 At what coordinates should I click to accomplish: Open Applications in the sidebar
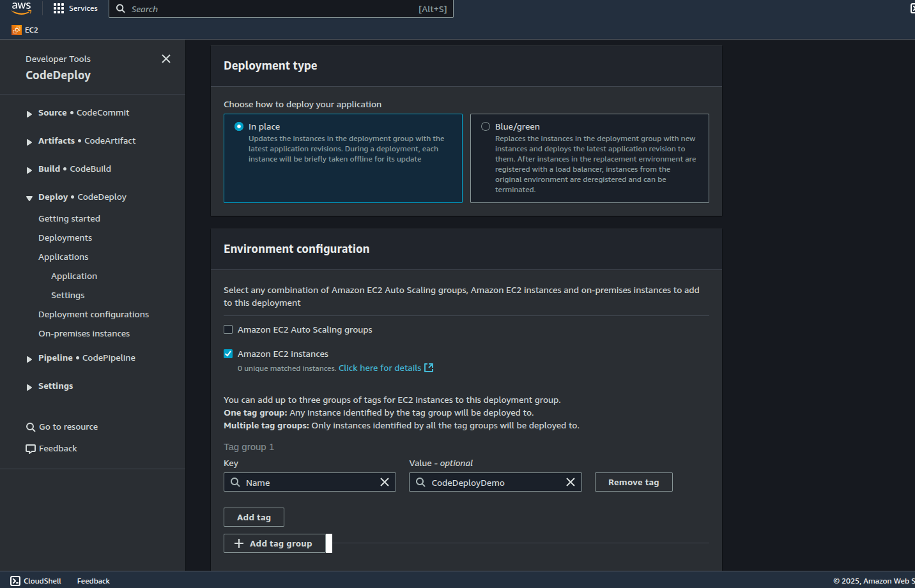pyautogui.click(x=63, y=257)
